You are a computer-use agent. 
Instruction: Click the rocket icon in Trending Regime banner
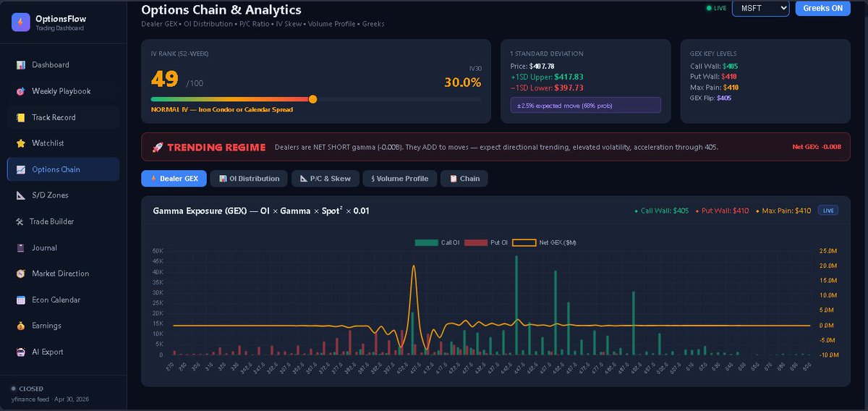click(x=157, y=147)
